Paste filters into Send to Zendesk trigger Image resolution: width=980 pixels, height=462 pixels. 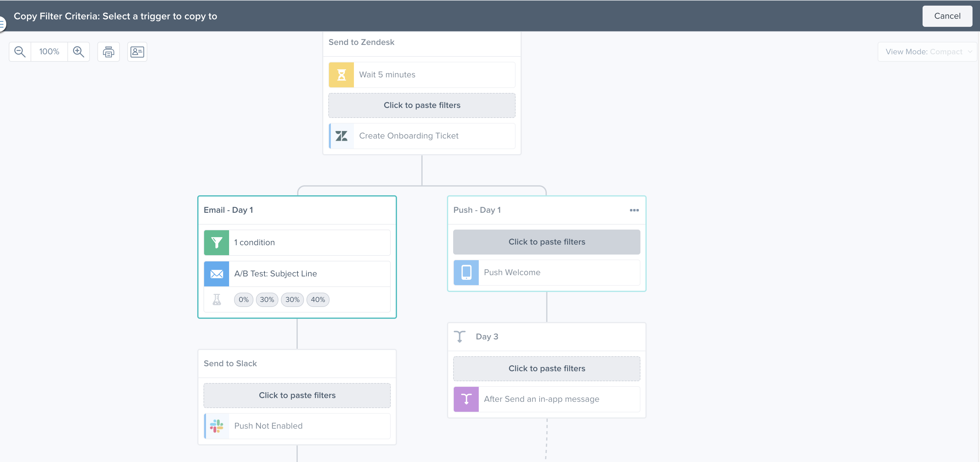422,105
